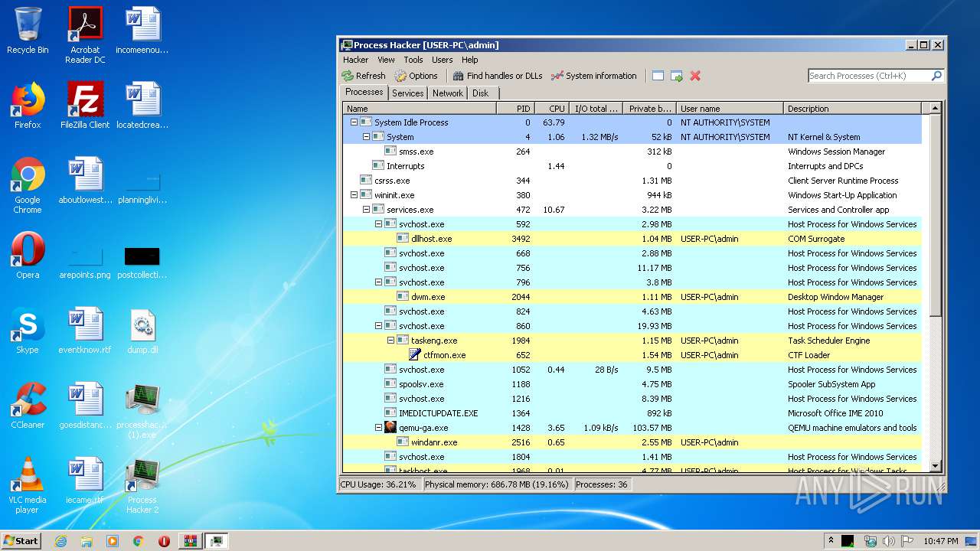Select the windanr.exe process row
This screenshot has width=980, height=551.
tap(632, 442)
